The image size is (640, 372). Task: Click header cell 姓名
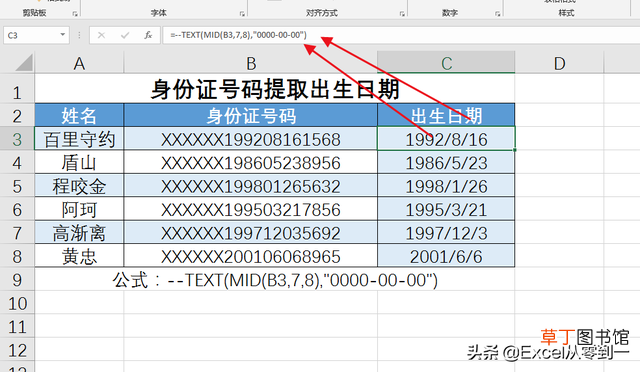[79, 116]
